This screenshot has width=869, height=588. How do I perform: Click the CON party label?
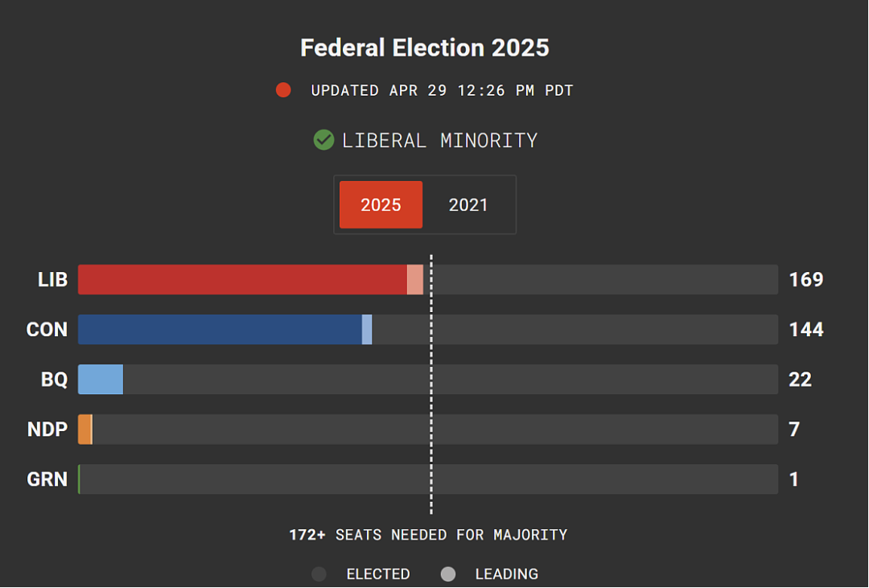(47, 330)
